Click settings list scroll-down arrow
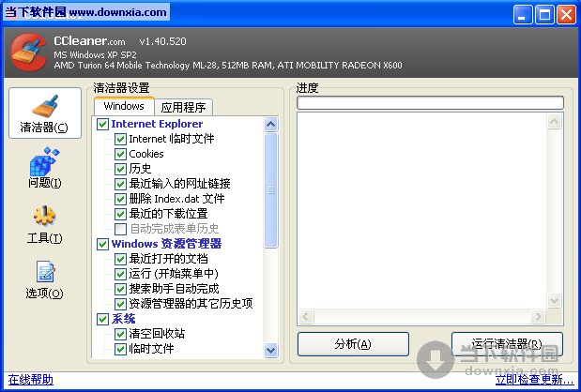This screenshot has height=392, width=581. click(271, 350)
